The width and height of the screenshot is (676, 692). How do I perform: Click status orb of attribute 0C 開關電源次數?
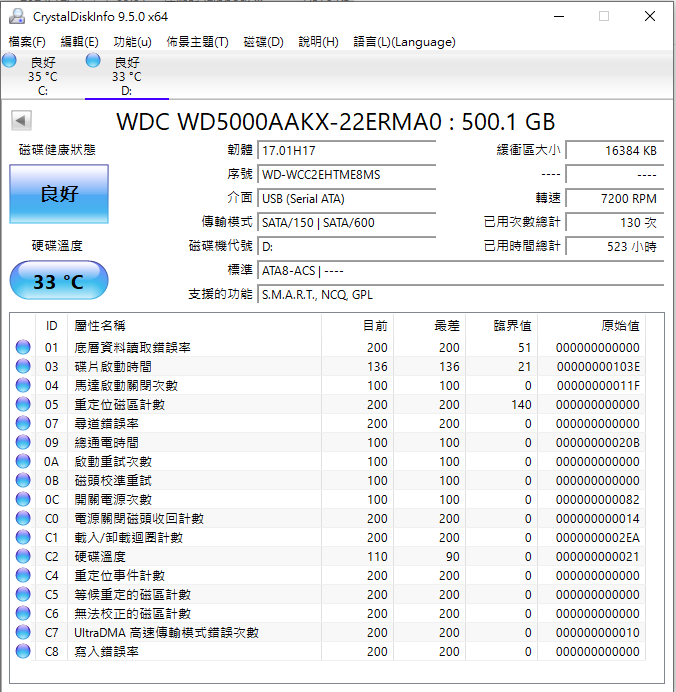tap(23, 499)
